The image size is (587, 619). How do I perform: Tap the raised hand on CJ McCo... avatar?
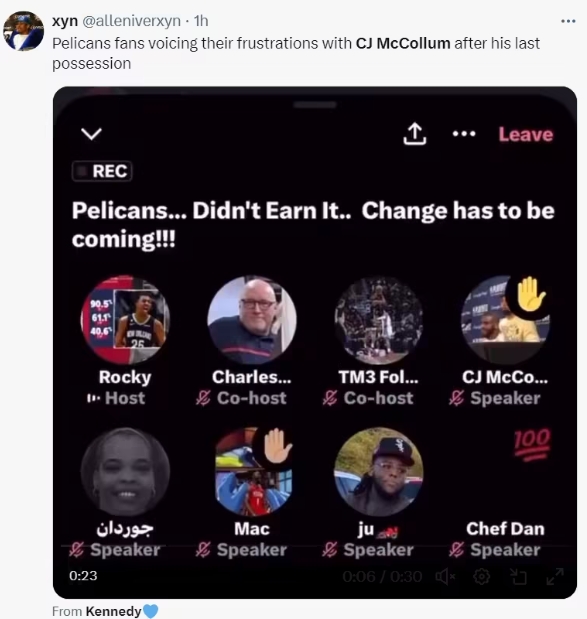pos(530,294)
